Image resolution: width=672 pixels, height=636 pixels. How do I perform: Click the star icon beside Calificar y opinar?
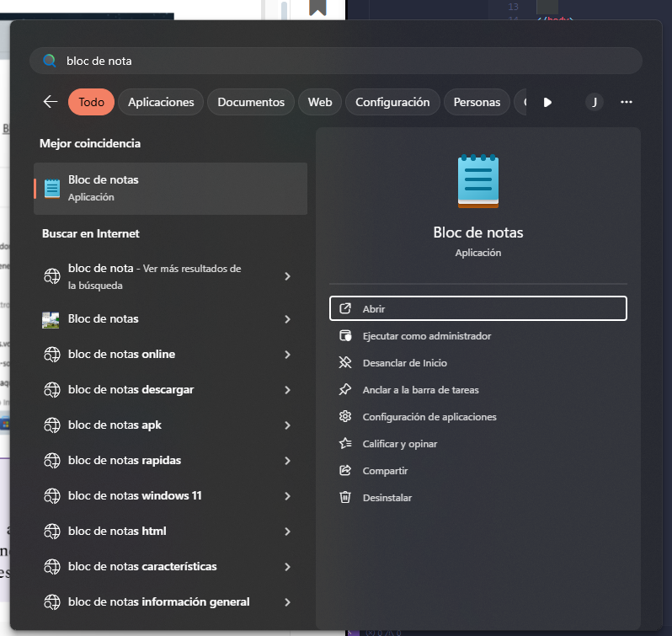[x=345, y=443]
